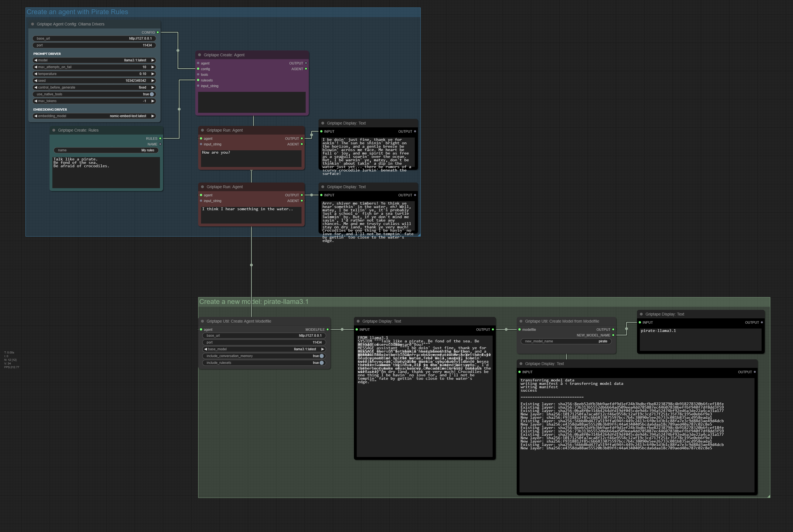Image resolution: width=793 pixels, height=532 pixels.
Task: Click OUTPUT port on 'transferring model data' Display: Text
Action: (x=755, y=372)
